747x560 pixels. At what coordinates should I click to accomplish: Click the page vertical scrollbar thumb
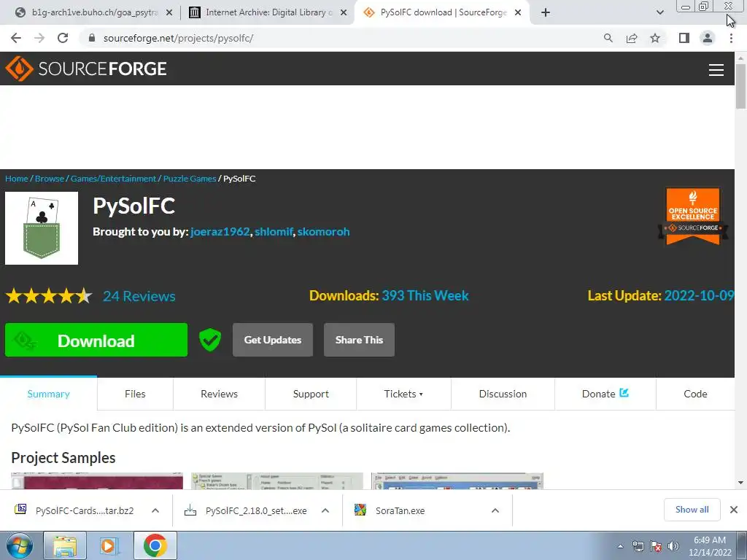(740, 86)
